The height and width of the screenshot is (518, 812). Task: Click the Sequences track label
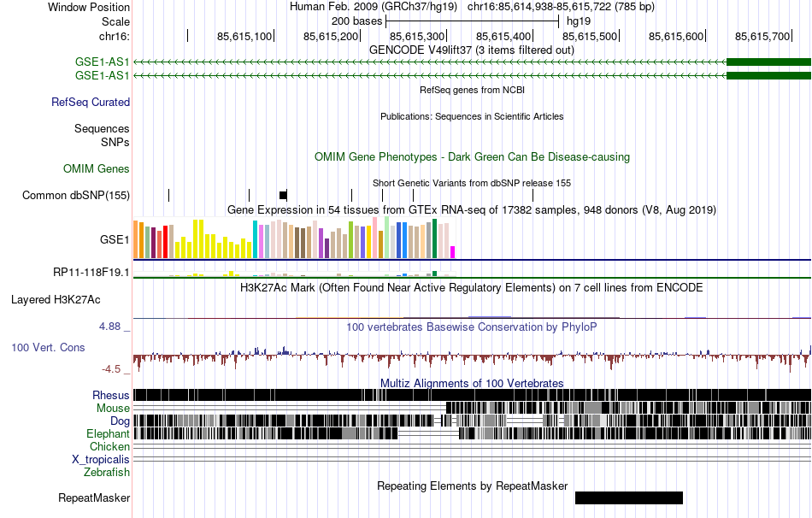click(x=102, y=128)
